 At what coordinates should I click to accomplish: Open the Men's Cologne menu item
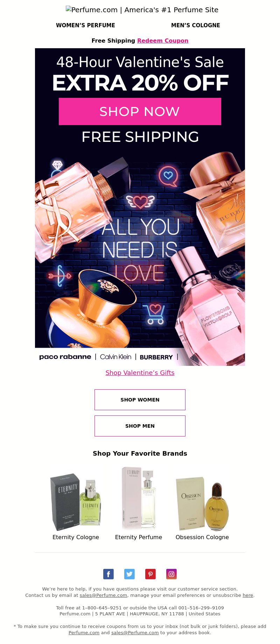[x=196, y=25]
